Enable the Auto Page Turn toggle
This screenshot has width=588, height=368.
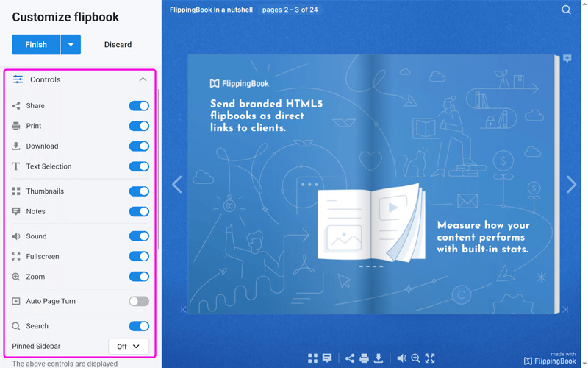click(x=139, y=301)
